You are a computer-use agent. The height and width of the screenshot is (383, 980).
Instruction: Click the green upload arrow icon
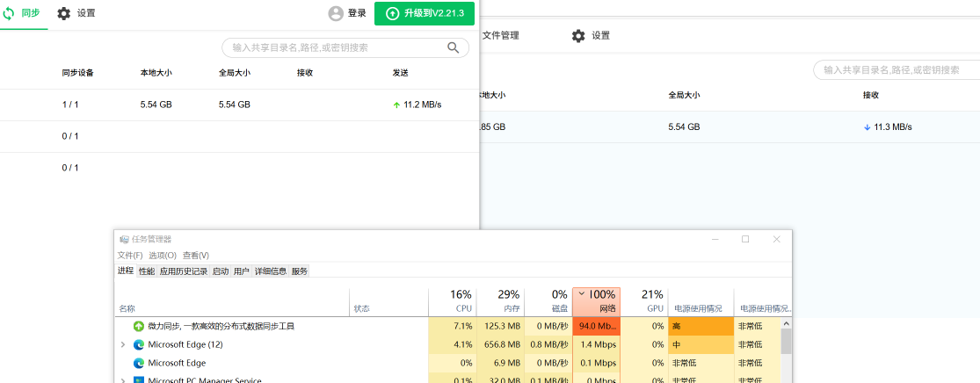pos(396,105)
